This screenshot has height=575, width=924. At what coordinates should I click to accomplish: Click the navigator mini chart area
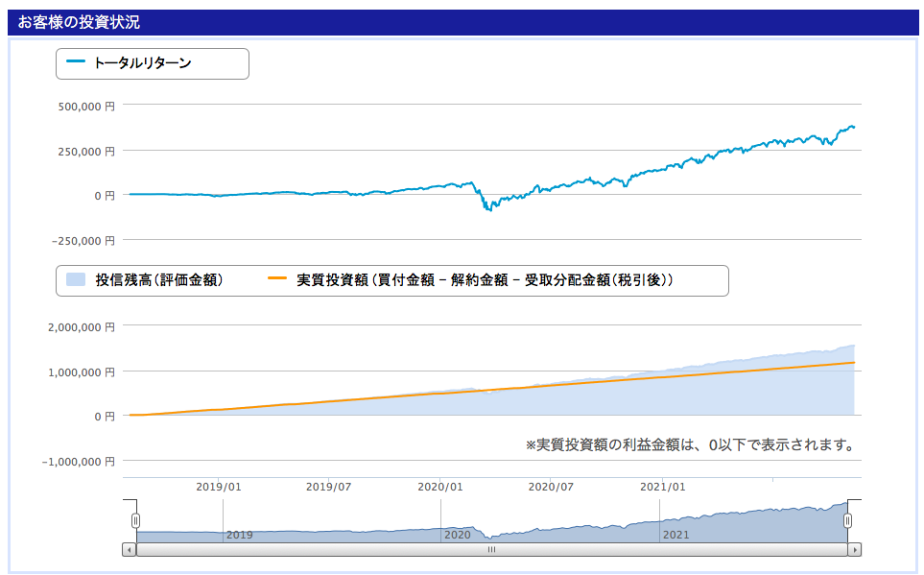491,522
